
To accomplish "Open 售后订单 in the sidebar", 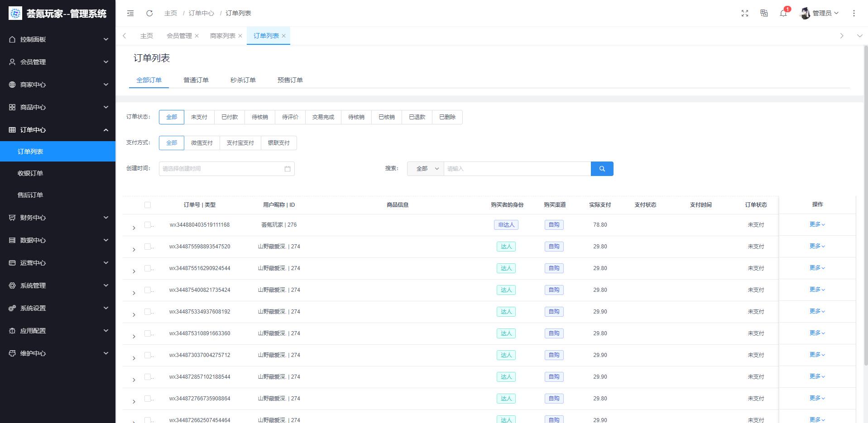I will click(x=58, y=195).
